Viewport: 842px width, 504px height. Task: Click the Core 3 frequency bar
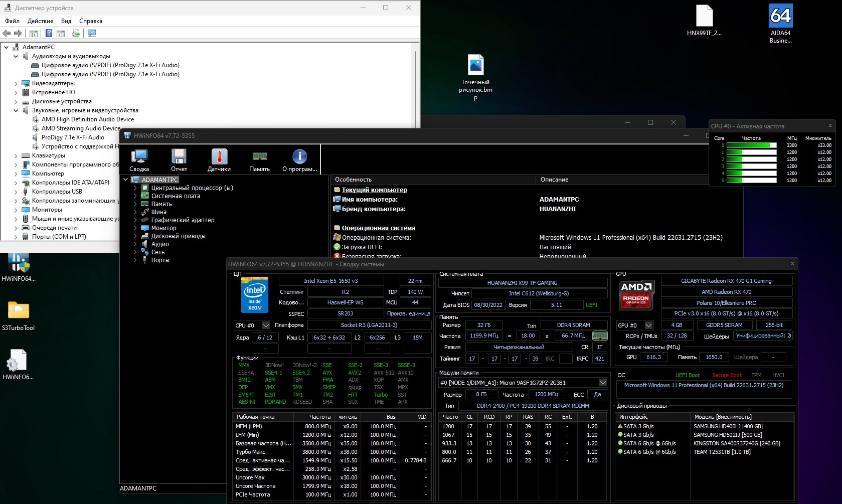[x=751, y=166]
